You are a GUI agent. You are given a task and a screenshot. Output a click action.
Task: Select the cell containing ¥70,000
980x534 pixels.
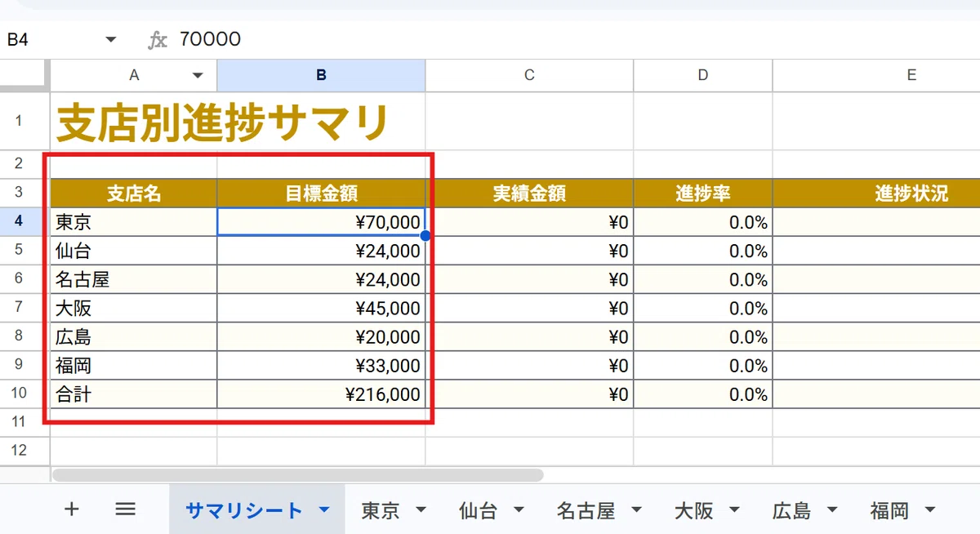[x=321, y=222]
